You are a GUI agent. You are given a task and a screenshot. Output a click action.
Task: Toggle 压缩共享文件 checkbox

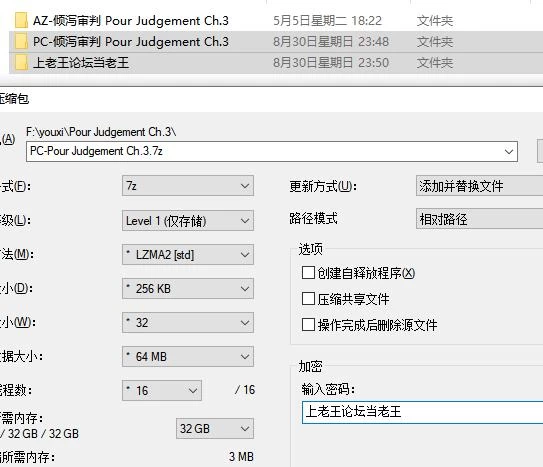[x=308, y=299]
